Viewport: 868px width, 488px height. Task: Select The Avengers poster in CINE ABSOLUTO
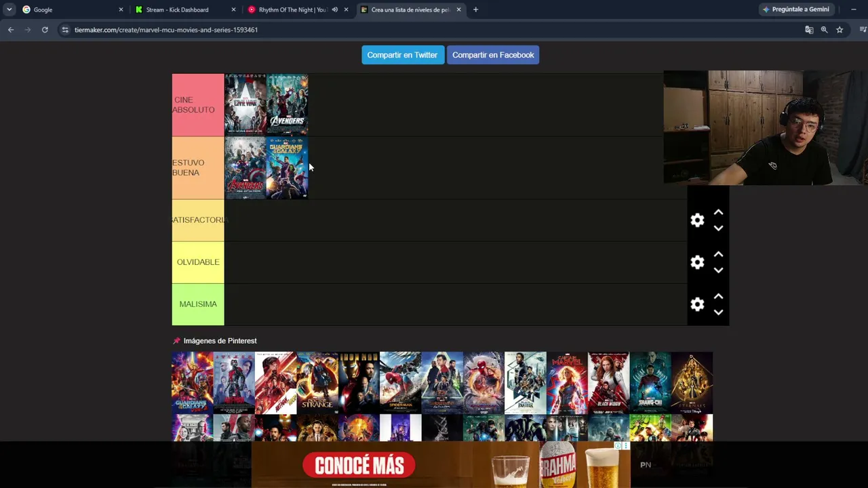(288, 104)
